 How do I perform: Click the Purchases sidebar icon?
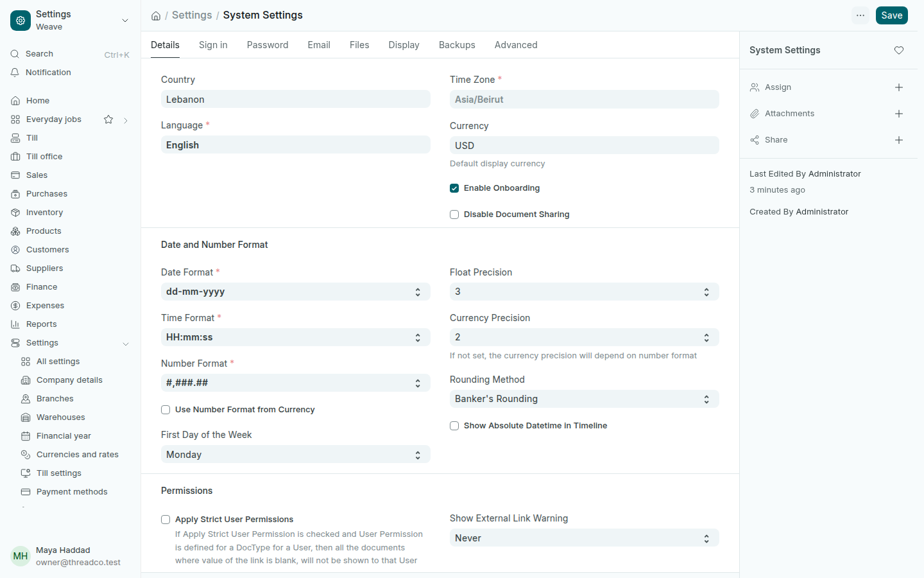[x=15, y=194]
